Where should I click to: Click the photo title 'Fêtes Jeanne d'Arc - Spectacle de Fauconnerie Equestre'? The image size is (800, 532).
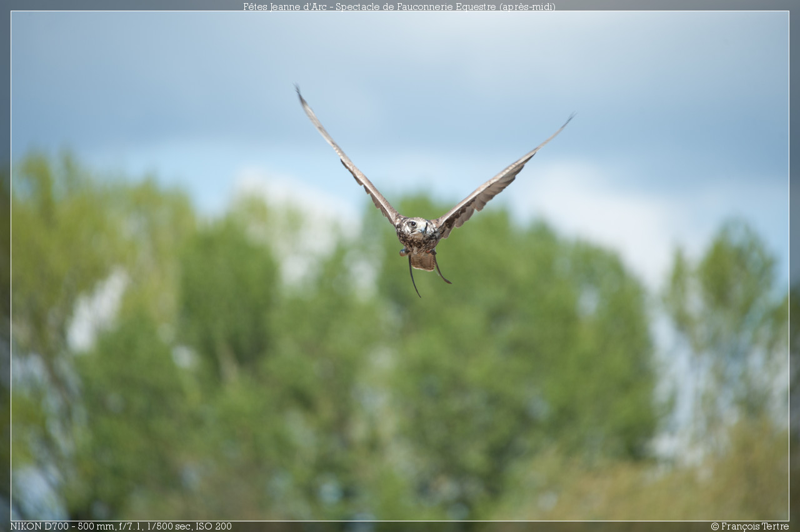(399, 6)
